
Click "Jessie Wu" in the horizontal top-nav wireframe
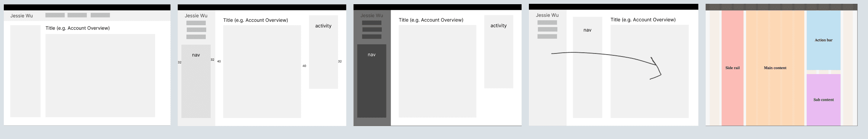coord(21,16)
